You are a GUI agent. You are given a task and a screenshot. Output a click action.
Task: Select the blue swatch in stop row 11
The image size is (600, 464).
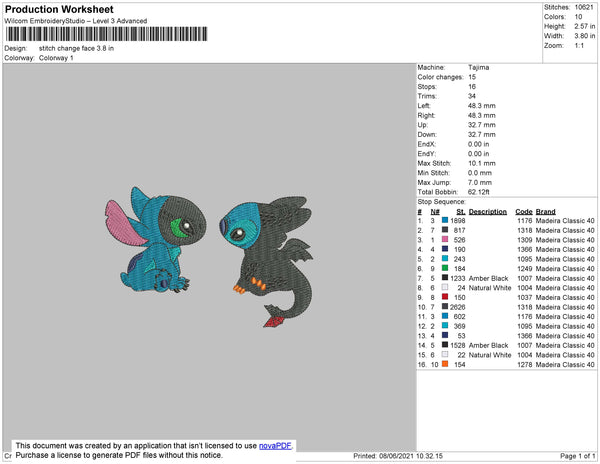[x=445, y=316]
